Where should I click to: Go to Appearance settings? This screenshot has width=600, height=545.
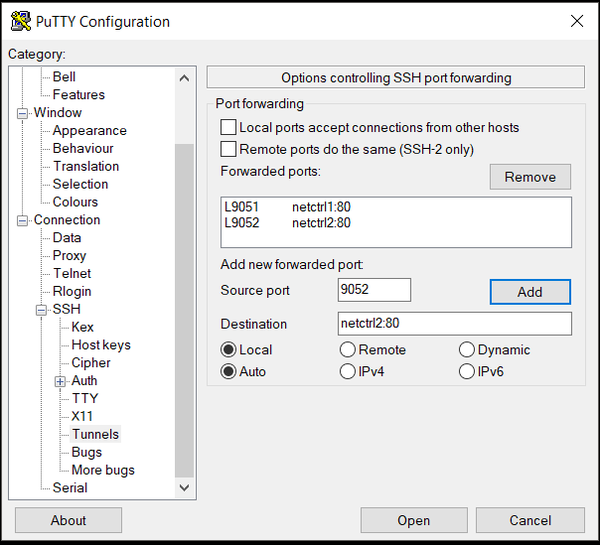(90, 131)
